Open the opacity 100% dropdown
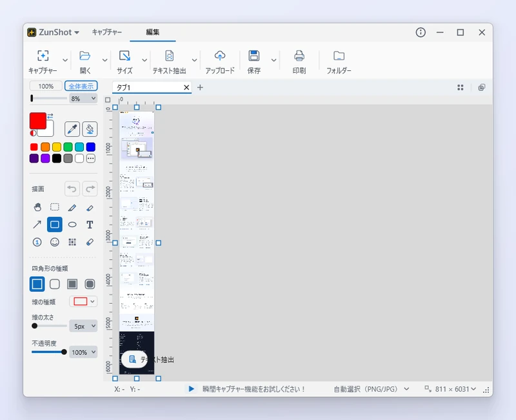Image resolution: width=516 pixels, height=420 pixels. coord(83,352)
